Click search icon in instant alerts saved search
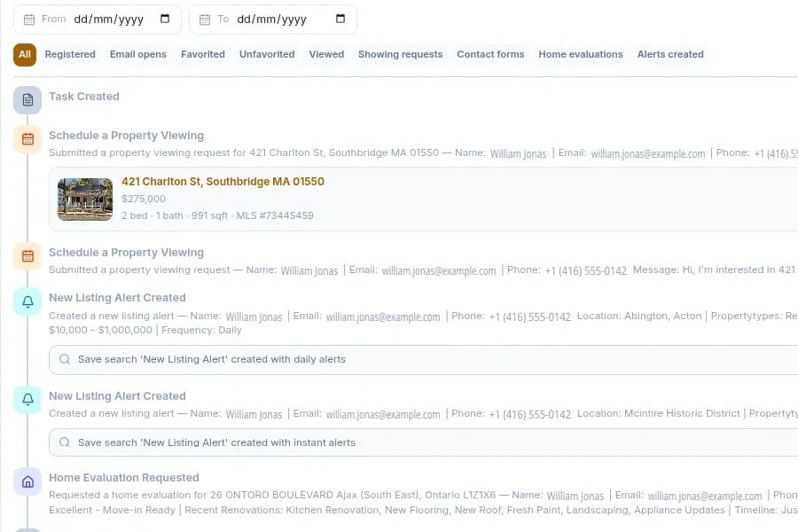 [x=65, y=442]
